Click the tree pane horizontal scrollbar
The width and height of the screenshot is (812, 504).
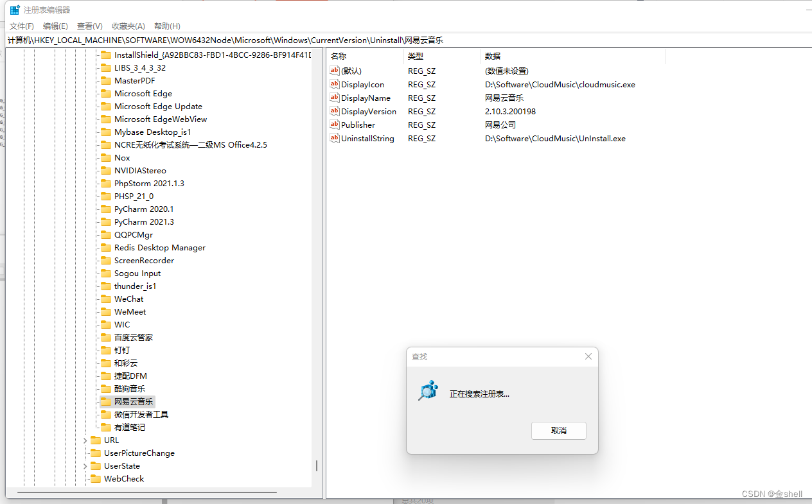click(x=147, y=492)
